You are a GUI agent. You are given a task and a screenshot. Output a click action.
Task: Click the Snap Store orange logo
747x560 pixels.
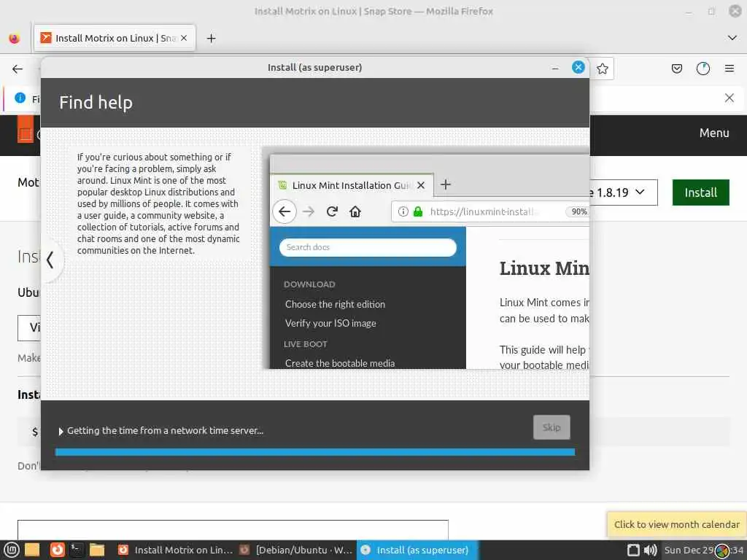[x=26, y=130]
